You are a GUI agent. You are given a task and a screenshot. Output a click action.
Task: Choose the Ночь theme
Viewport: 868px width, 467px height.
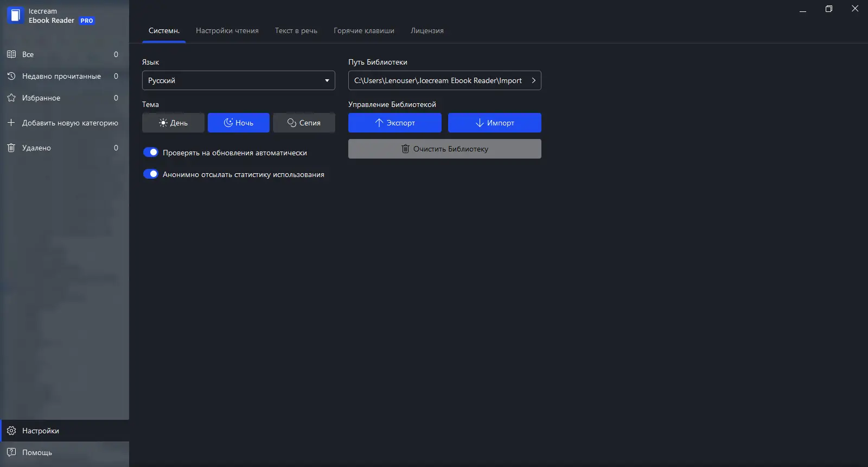pyautogui.click(x=239, y=123)
